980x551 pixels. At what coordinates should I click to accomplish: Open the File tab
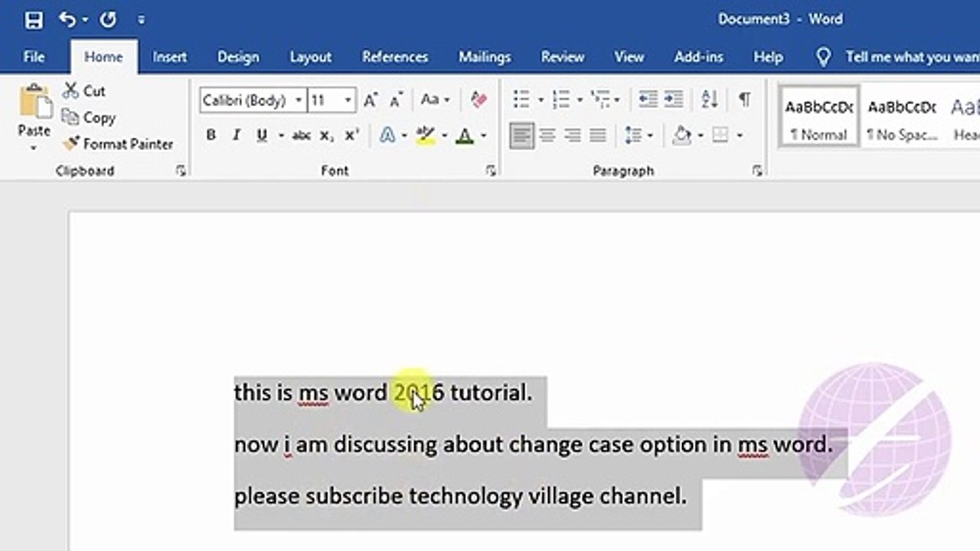tap(34, 57)
